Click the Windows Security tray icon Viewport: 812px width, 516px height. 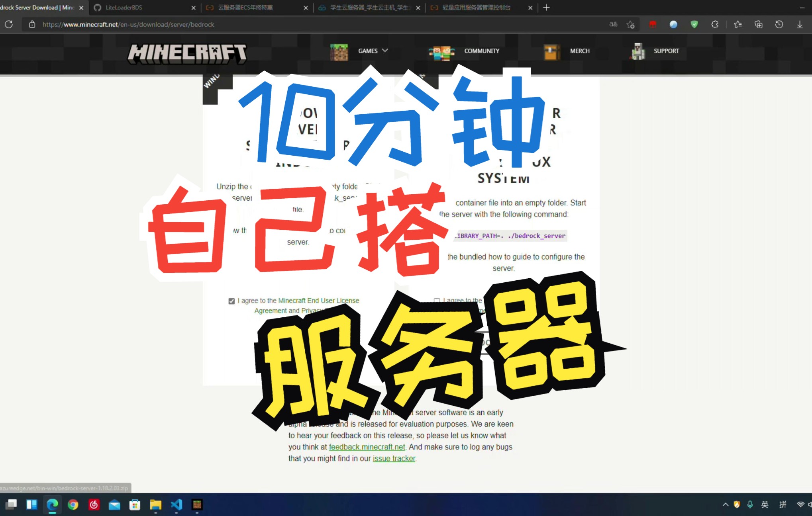point(737,504)
